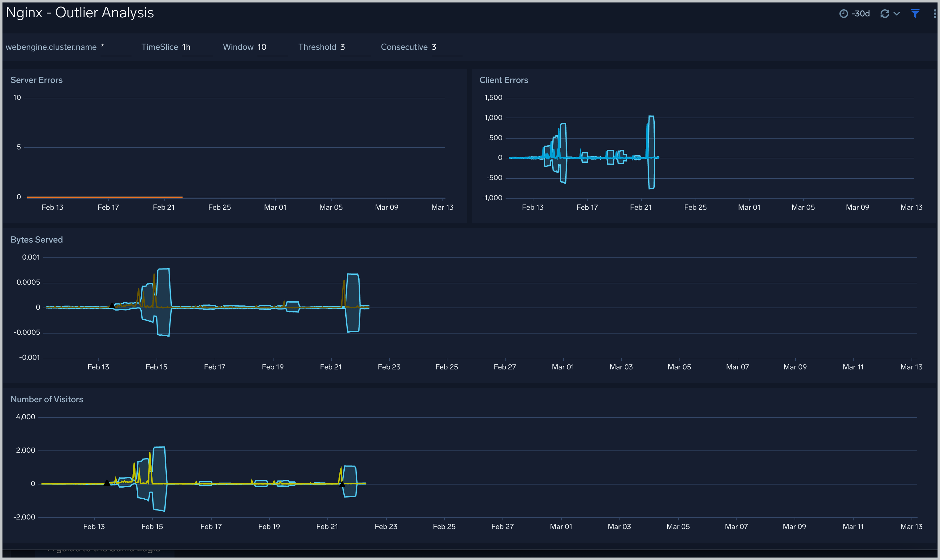This screenshot has width=940, height=560.
Task: Click the 1,500 y-axis label in Client Errors
Action: [493, 97]
